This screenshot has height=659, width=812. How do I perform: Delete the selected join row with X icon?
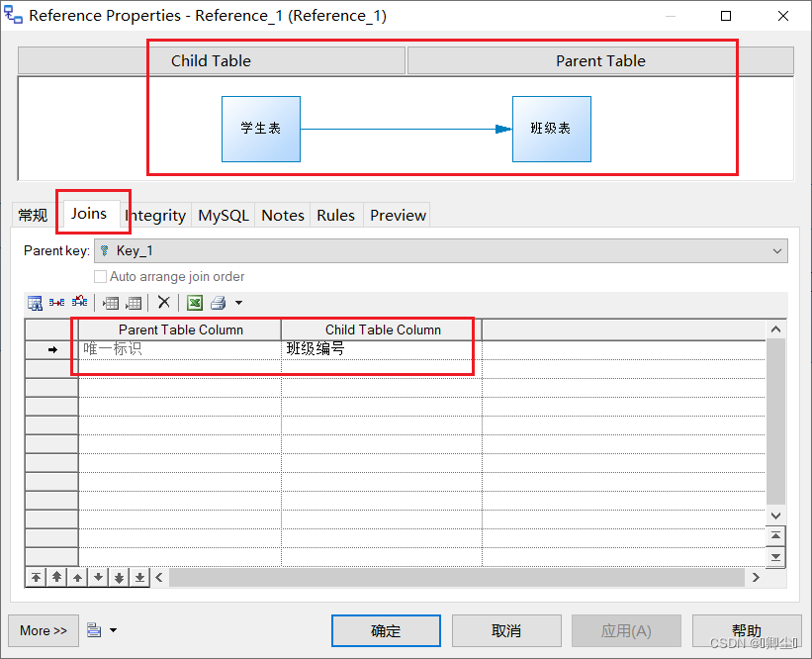tap(163, 303)
